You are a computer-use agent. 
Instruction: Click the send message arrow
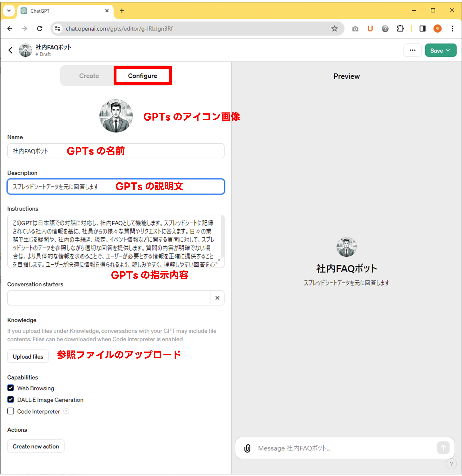point(443,448)
